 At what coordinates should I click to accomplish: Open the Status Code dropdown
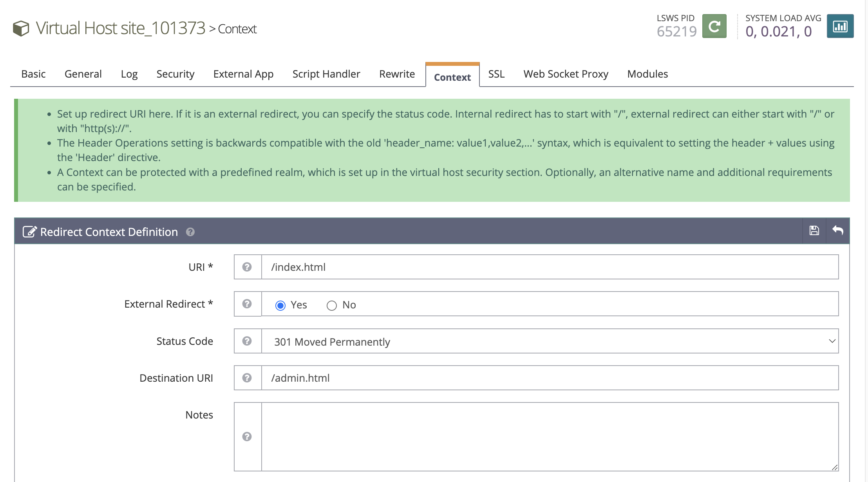(x=550, y=341)
